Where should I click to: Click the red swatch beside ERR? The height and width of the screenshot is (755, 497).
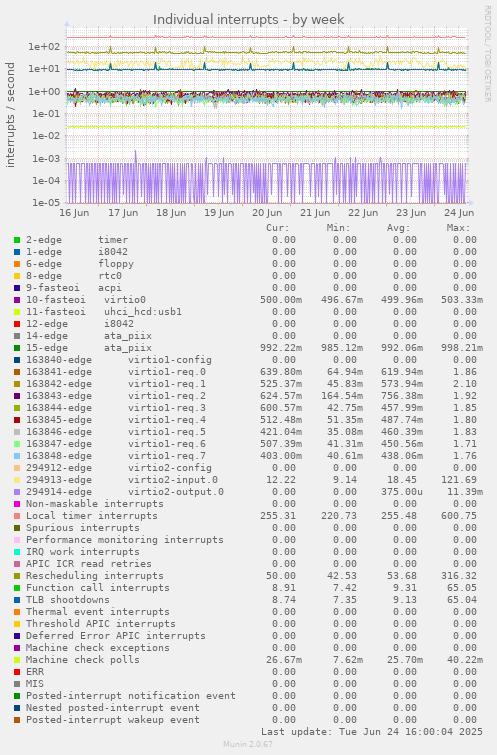point(17,672)
